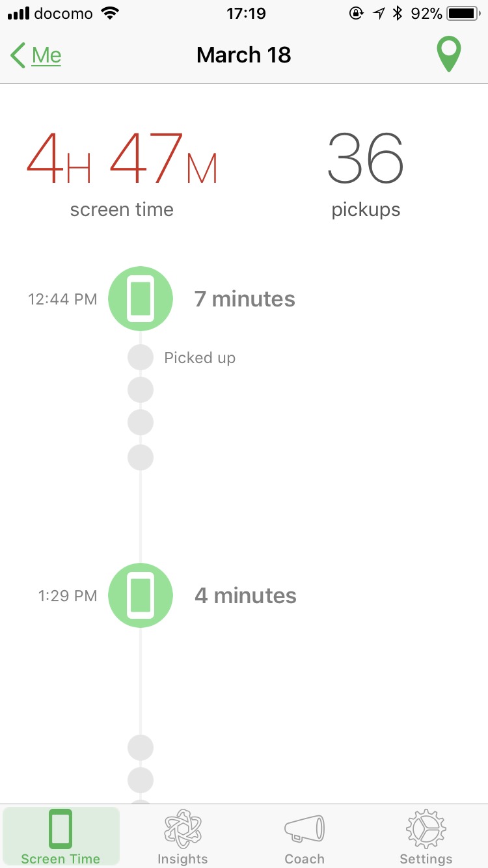
Task: Tap the Wi-Fi icon in status bar
Action: [111, 13]
